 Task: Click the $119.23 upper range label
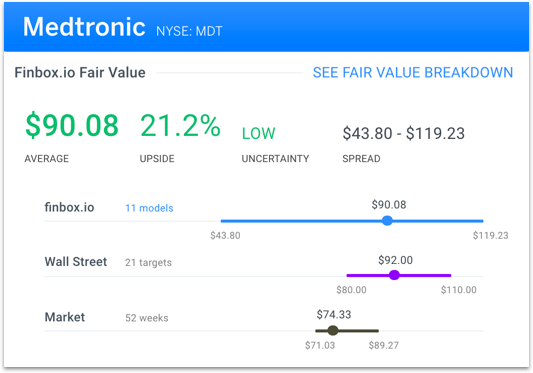point(491,235)
